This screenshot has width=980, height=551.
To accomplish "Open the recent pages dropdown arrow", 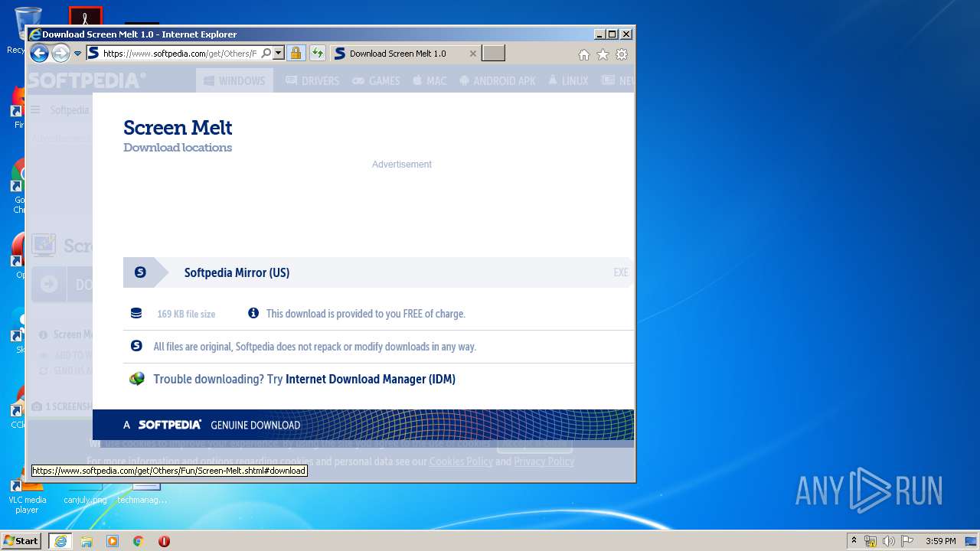I will (77, 54).
